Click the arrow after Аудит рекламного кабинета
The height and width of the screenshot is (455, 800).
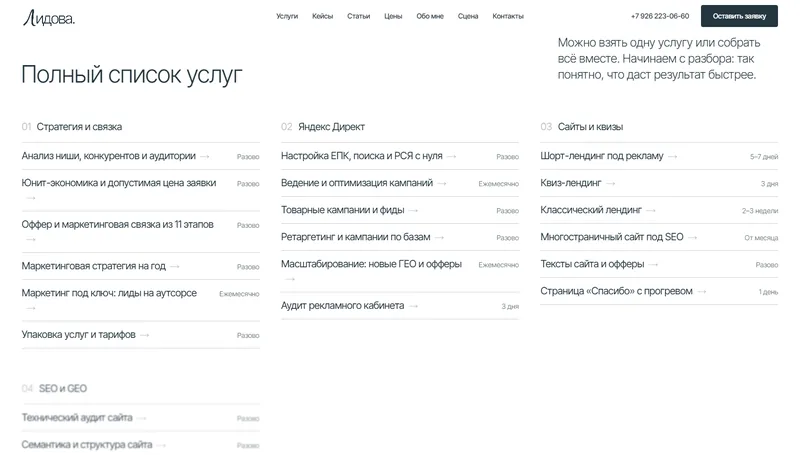click(414, 306)
